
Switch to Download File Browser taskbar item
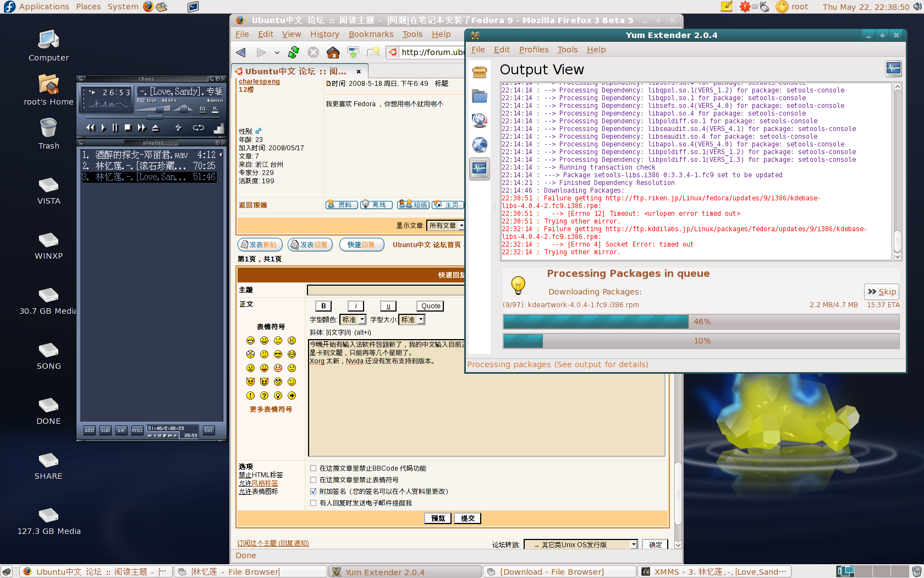(559, 572)
